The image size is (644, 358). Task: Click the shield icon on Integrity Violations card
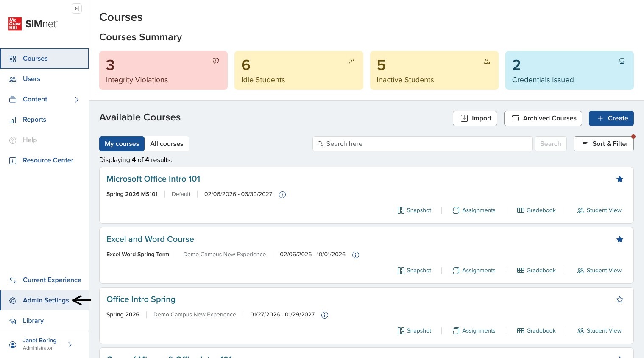coord(216,61)
